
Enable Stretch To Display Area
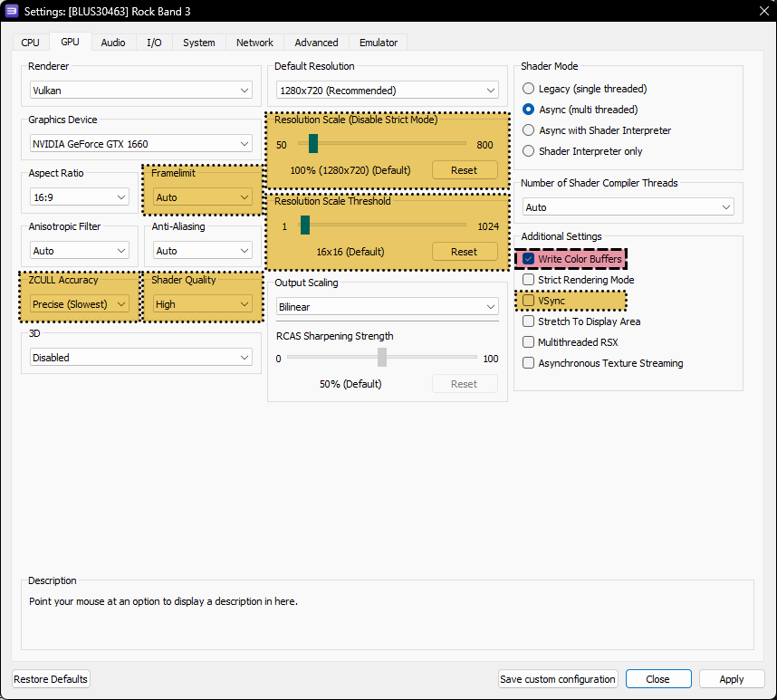pos(581,321)
